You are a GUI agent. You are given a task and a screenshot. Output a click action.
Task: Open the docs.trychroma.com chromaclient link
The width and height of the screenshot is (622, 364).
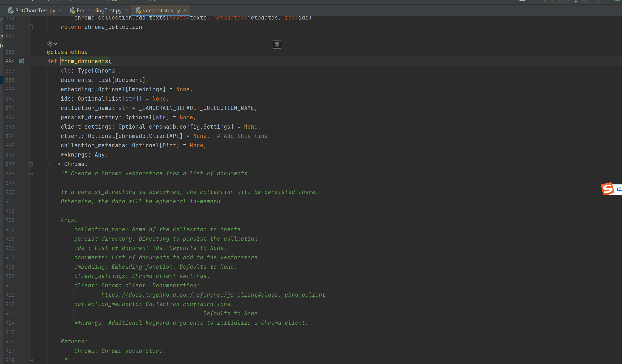(x=213, y=295)
